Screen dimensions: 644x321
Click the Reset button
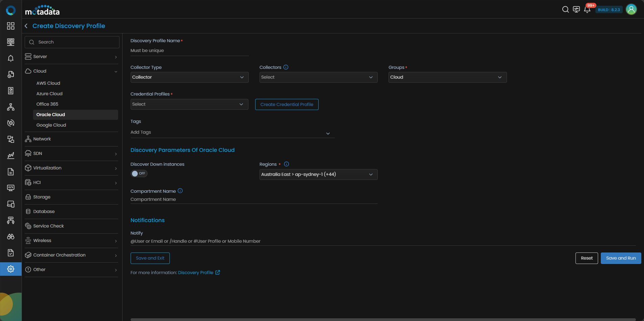(587, 258)
